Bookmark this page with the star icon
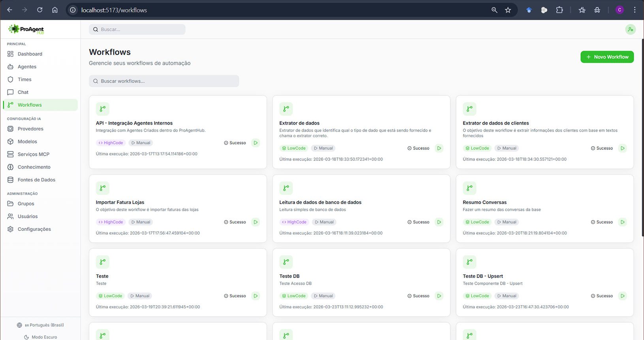The width and height of the screenshot is (644, 340). [508, 10]
